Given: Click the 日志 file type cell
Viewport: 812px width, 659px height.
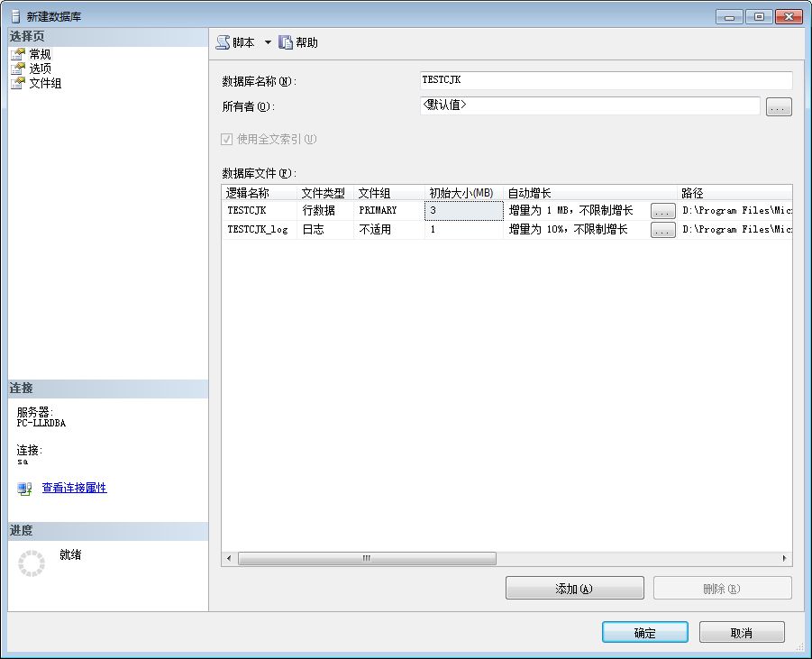Looking at the screenshot, I should [325, 229].
